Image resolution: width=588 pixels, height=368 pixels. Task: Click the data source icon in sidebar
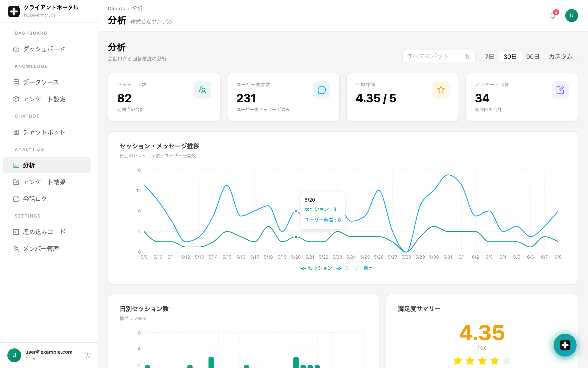point(16,83)
